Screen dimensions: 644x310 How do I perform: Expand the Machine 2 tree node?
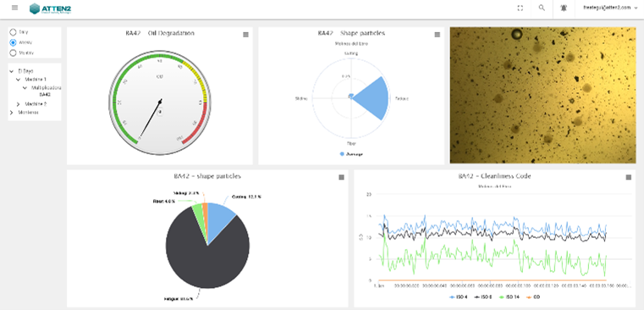pos(18,104)
